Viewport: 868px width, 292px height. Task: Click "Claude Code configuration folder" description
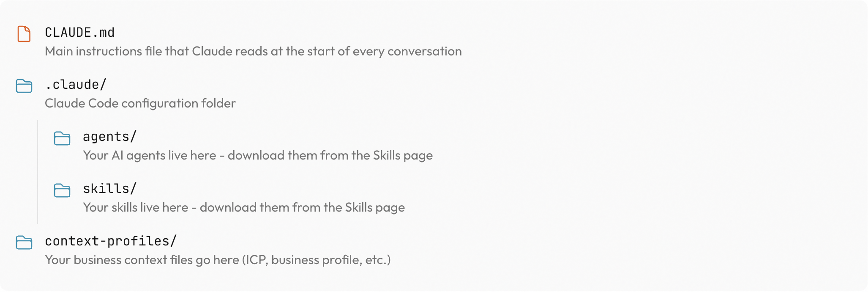click(140, 104)
